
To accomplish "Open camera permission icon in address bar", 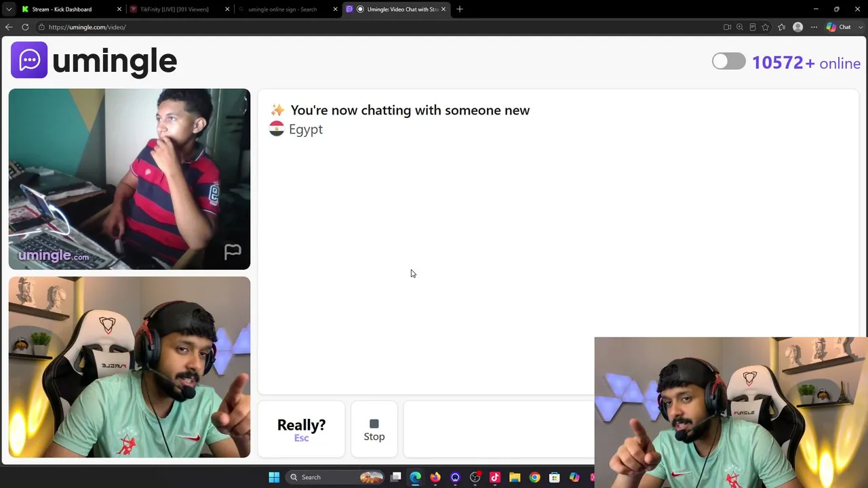I will (x=727, y=27).
